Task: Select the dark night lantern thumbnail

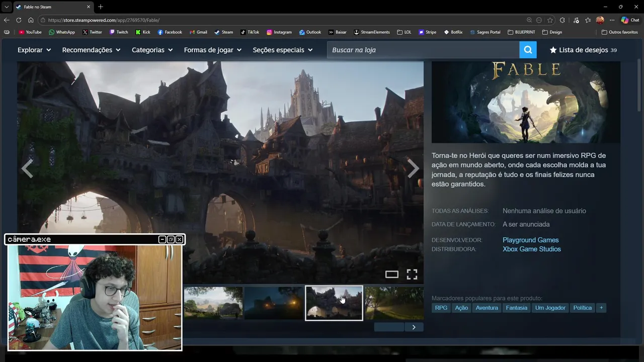Action: point(274,303)
